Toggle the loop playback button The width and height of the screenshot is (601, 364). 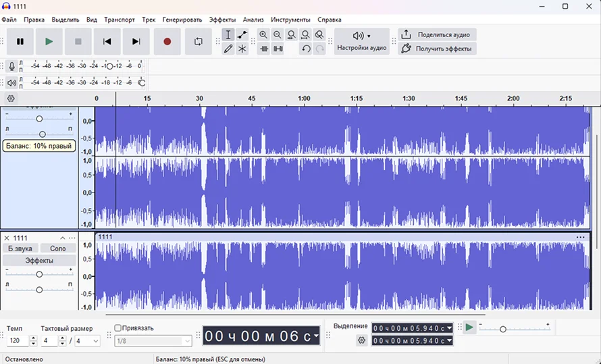(199, 41)
